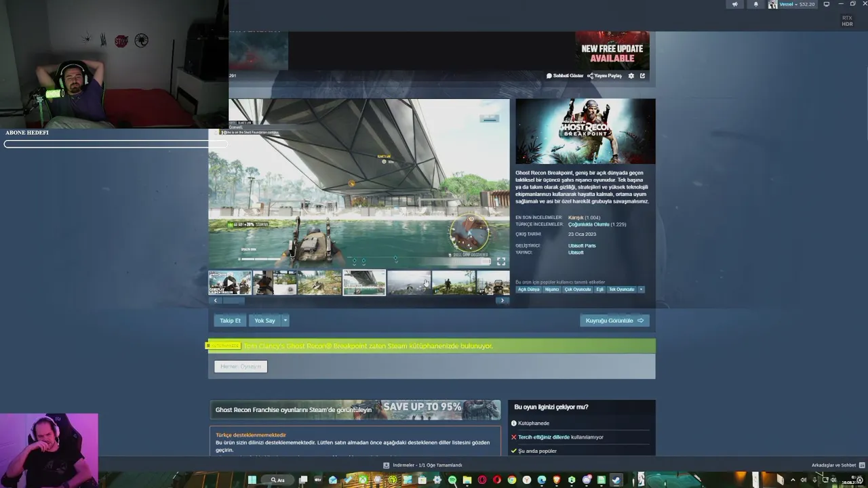
Task: Open Spotify from the taskbar
Action: 452,480
